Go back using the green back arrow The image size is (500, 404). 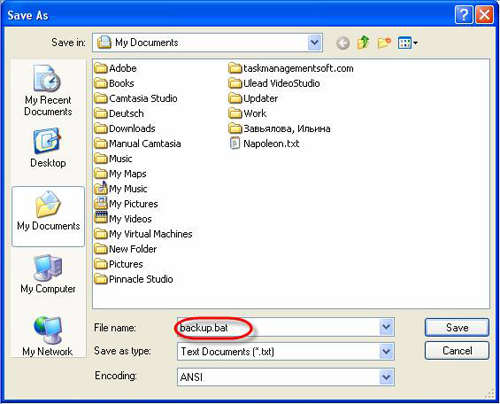pos(343,43)
